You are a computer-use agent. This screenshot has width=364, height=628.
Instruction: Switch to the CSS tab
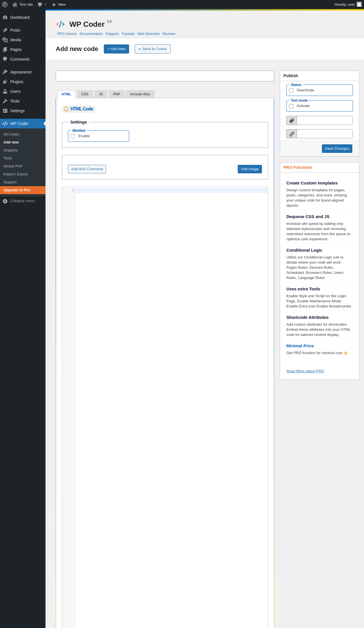click(85, 94)
